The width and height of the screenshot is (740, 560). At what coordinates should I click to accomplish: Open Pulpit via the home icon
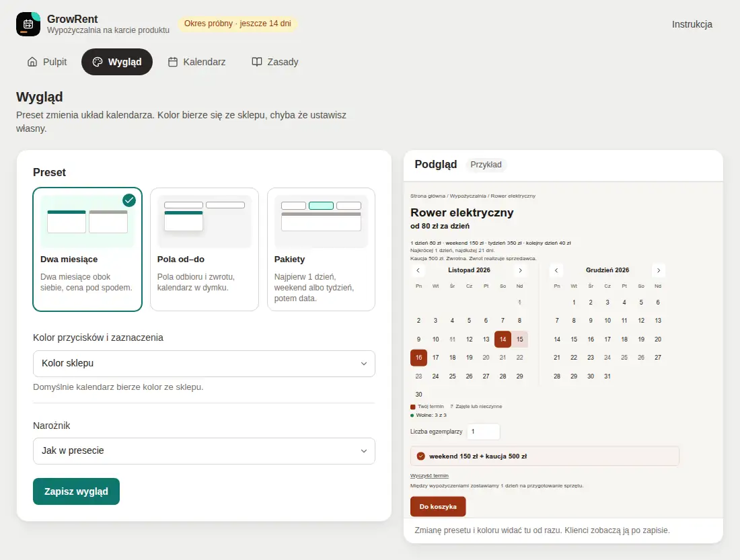click(x=32, y=62)
